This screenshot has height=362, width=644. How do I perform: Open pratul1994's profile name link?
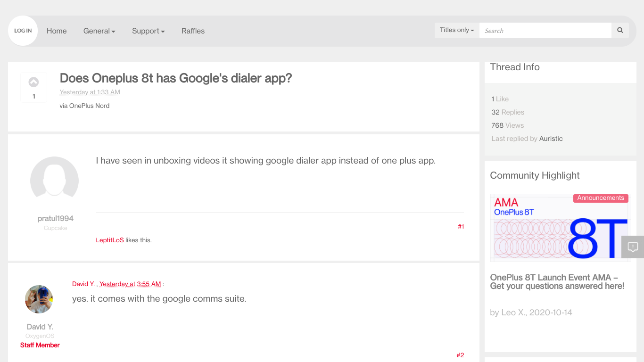point(56,219)
